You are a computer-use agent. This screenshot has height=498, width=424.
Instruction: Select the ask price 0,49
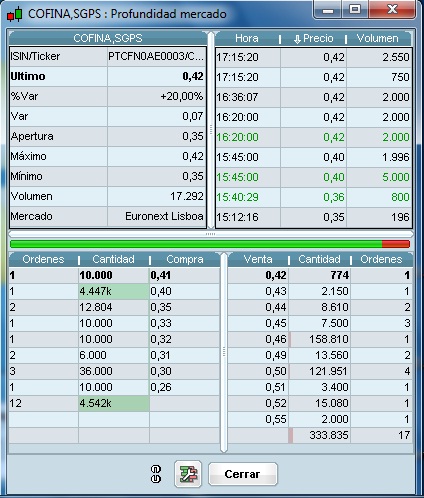click(276, 355)
